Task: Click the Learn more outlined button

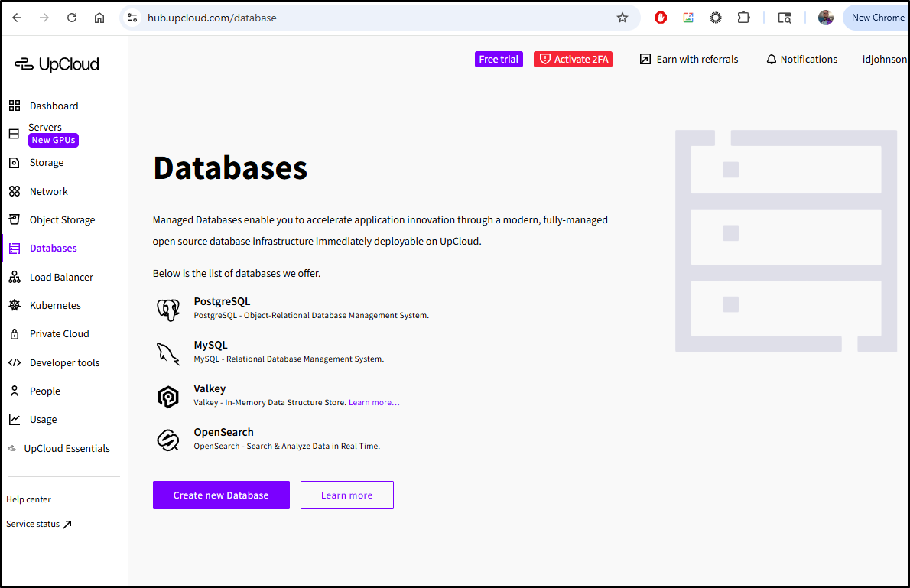Action: pyautogui.click(x=346, y=495)
